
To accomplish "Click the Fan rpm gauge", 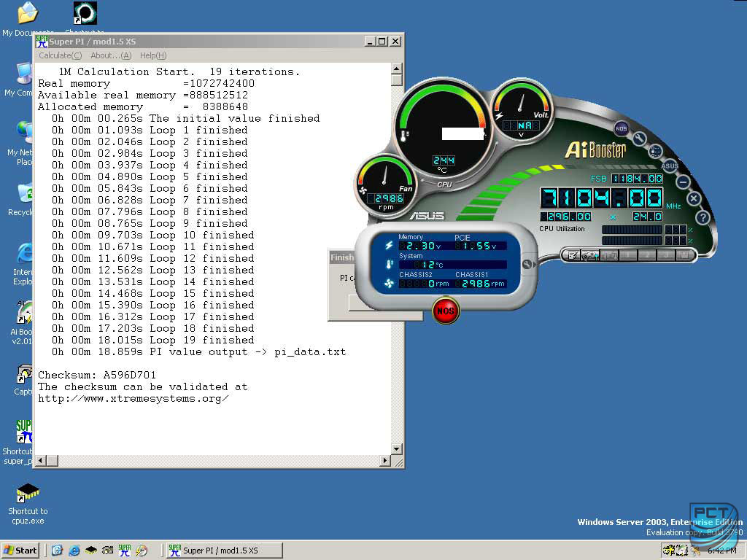I will [385, 186].
